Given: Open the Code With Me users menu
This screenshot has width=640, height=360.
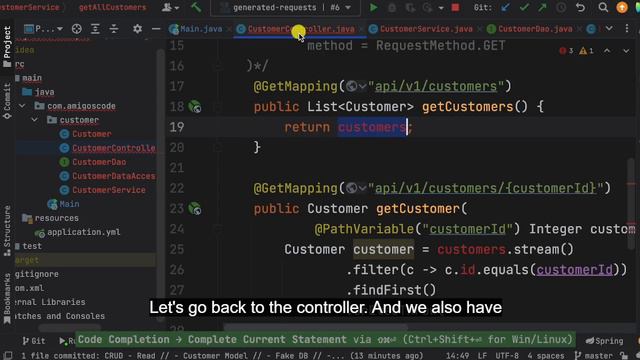Looking at the screenshot, I should 171,7.
